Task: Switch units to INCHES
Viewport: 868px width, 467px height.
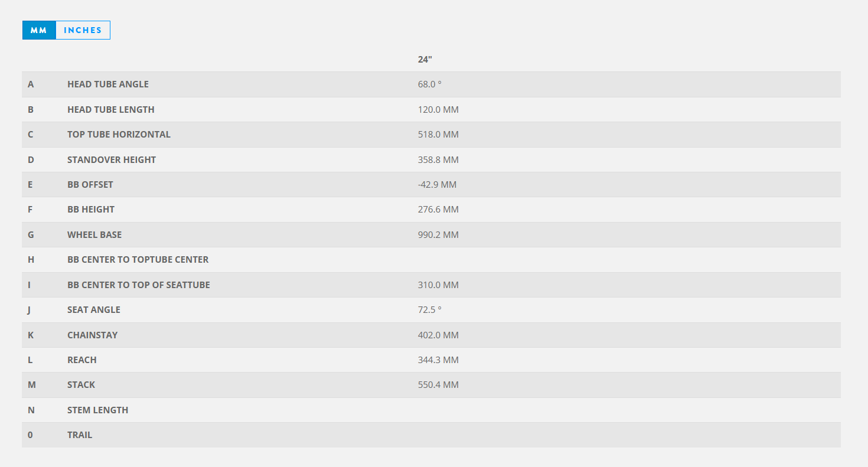Action: (83, 30)
